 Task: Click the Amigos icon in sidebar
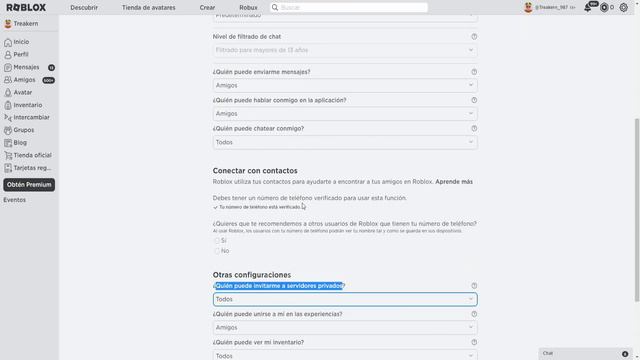point(8,80)
